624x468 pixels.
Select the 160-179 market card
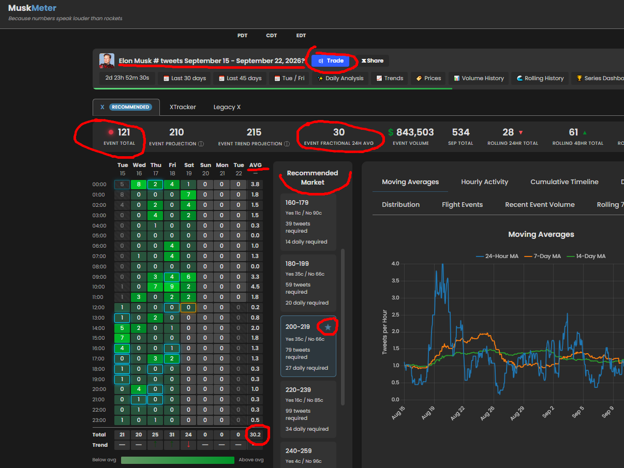[308, 222]
